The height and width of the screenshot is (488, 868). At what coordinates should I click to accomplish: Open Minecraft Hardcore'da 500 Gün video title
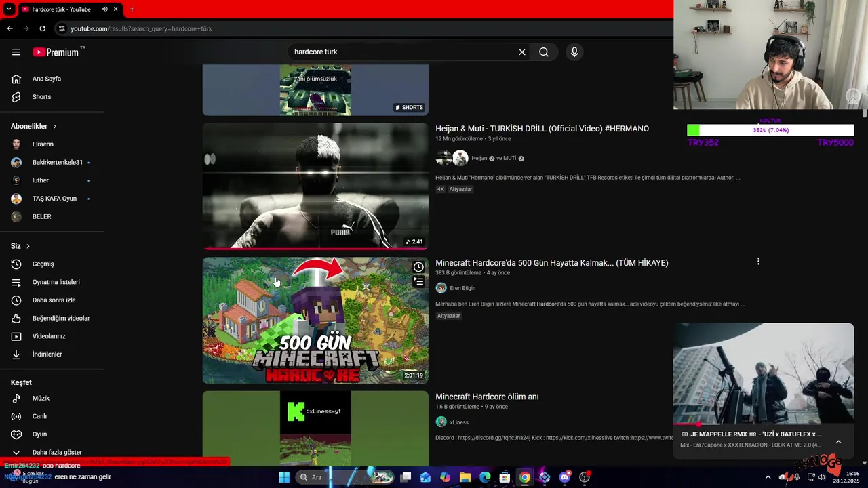[x=551, y=263]
